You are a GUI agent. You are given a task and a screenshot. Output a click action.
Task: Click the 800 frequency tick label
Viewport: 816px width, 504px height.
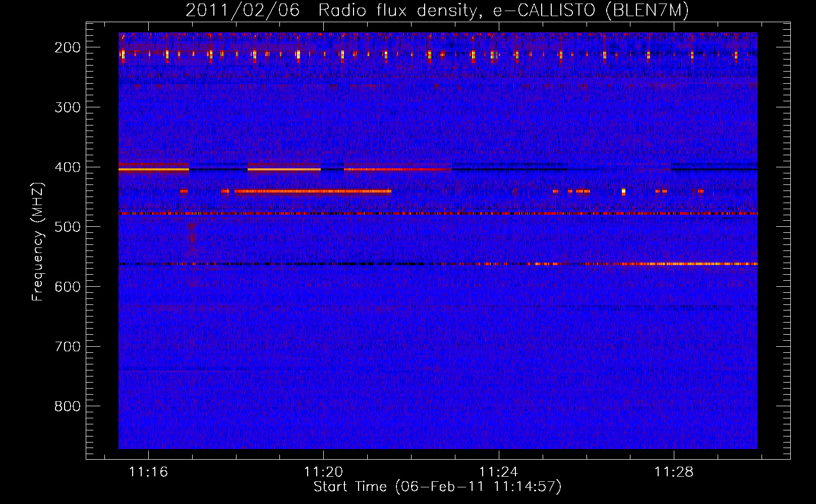tap(68, 406)
